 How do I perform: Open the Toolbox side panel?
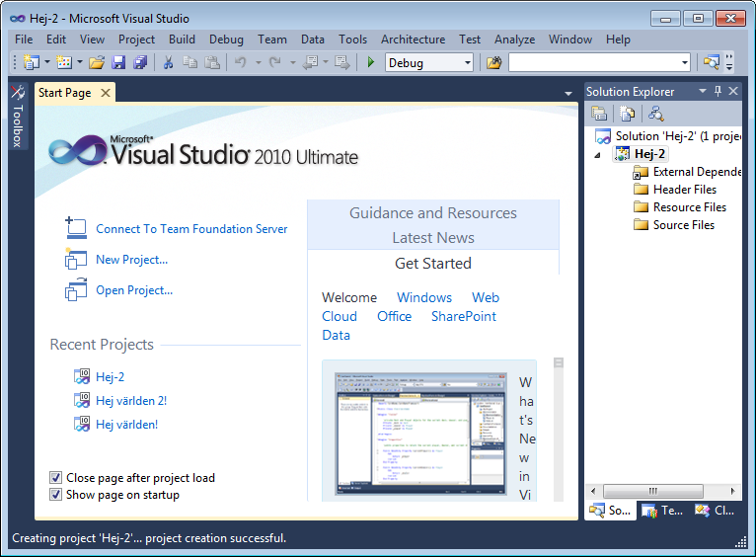(18, 118)
